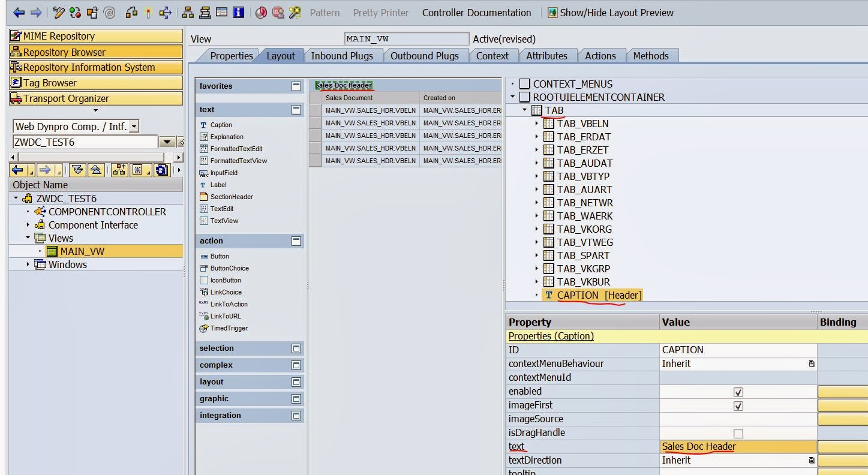Click the Display/Change pencil icon in toolbar
Screen dimensions: 868x475
[58, 13]
